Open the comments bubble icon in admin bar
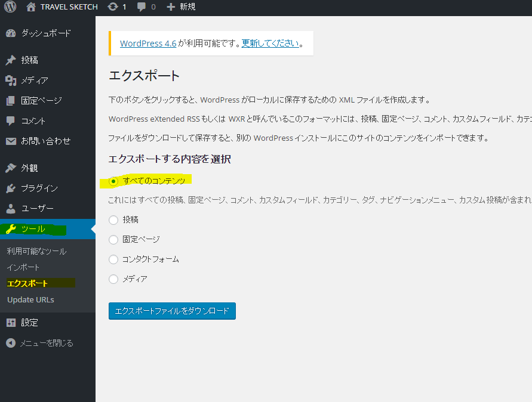The image size is (532, 402). [141, 7]
